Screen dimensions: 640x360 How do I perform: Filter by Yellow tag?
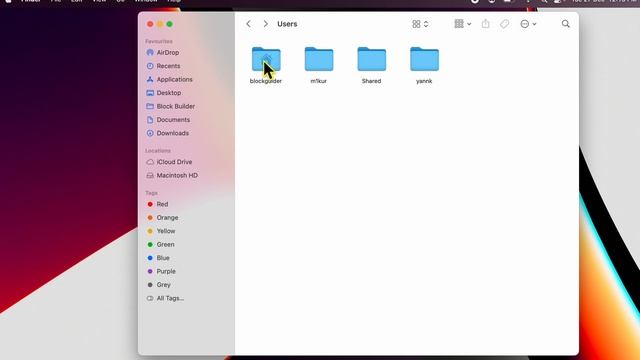[165, 231]
